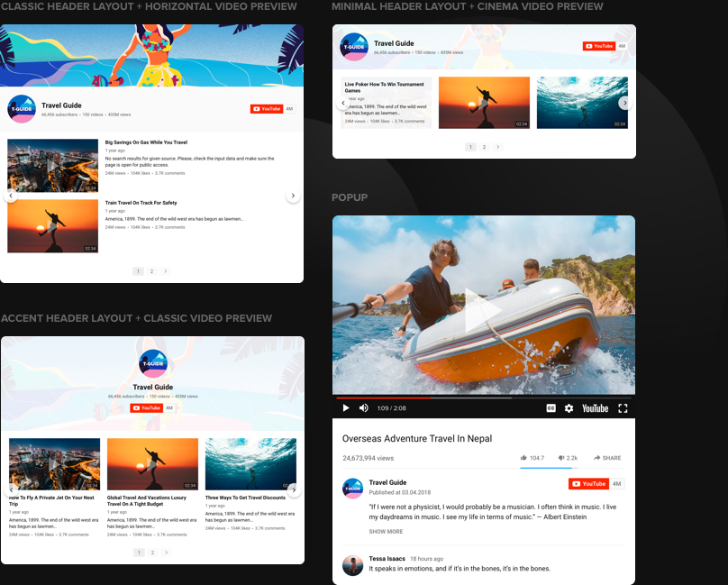Click the left carousel arrow in the classic header widget
The image size is (728, 585).
point(11,196)
